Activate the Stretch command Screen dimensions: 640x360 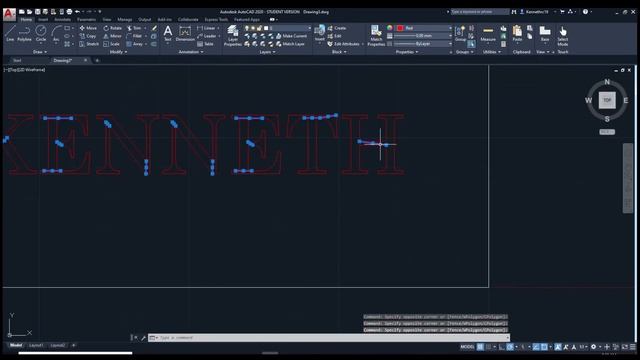tap(89, 44)
